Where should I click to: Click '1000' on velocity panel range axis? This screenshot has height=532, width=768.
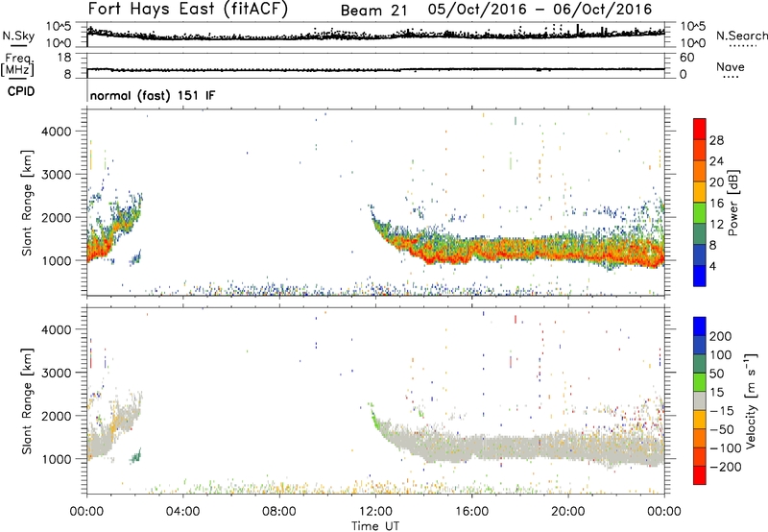coord(57,459)
